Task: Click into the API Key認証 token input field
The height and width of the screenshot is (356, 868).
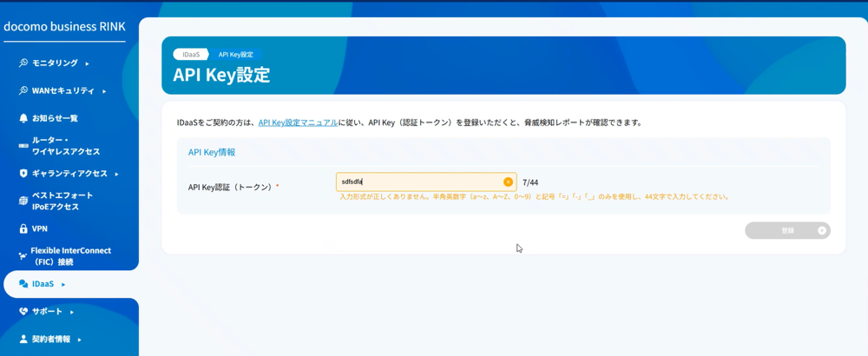Action: (x=417, y=182)
